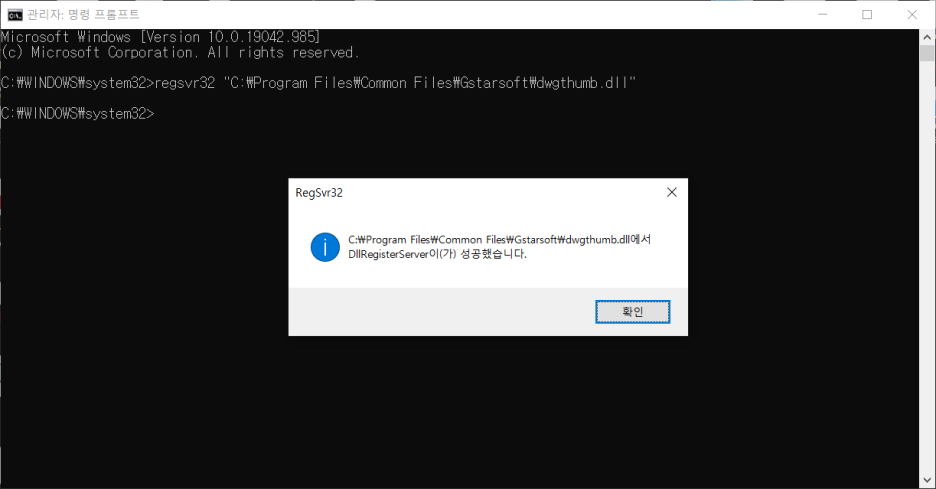Screen dimensions: 936x489
Task: Close the 관리자: 명령 프롬프트 window
Action: (x=912, y=14)
